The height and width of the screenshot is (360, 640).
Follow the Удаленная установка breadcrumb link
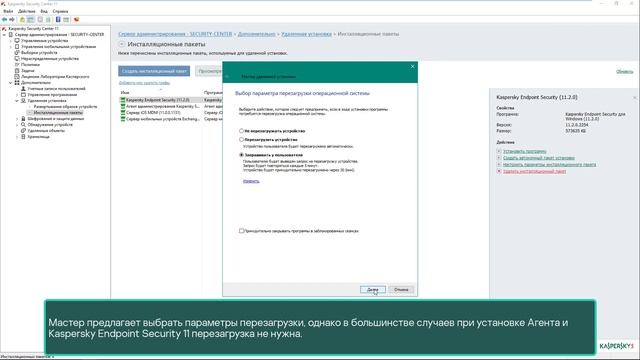pyautogui.click(x=307, y=34)
